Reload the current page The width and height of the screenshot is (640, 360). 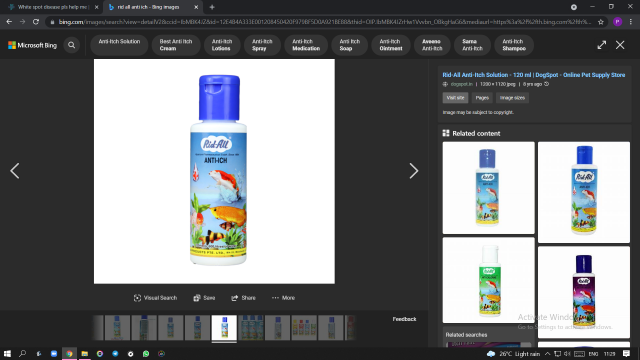(x=36, y=22)
